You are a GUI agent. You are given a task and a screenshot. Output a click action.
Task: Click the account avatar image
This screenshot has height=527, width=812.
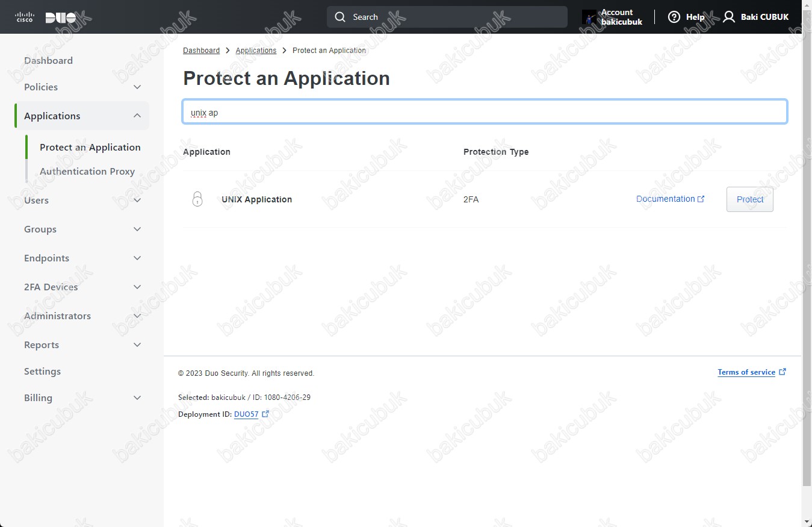pos(589,17)
